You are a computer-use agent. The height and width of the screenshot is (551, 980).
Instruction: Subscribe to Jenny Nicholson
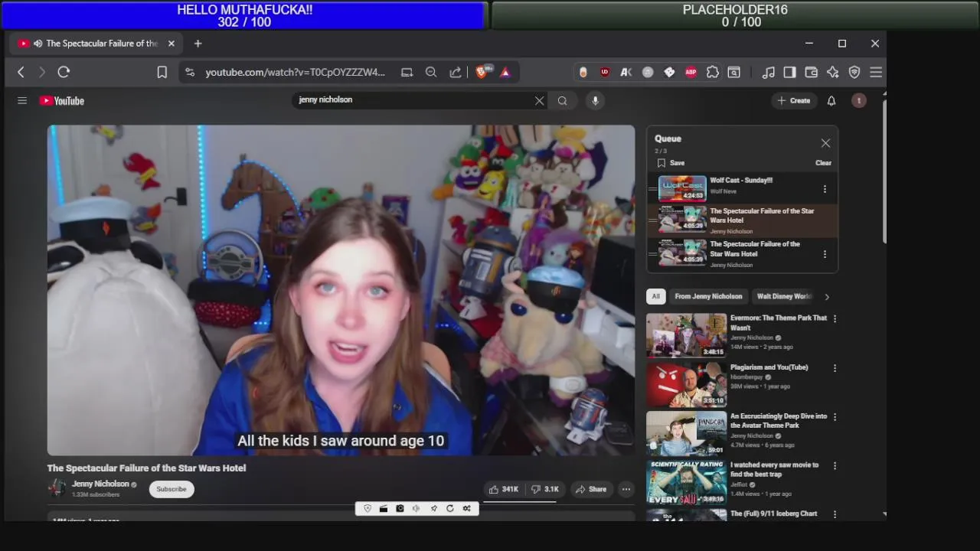point(171,489)
